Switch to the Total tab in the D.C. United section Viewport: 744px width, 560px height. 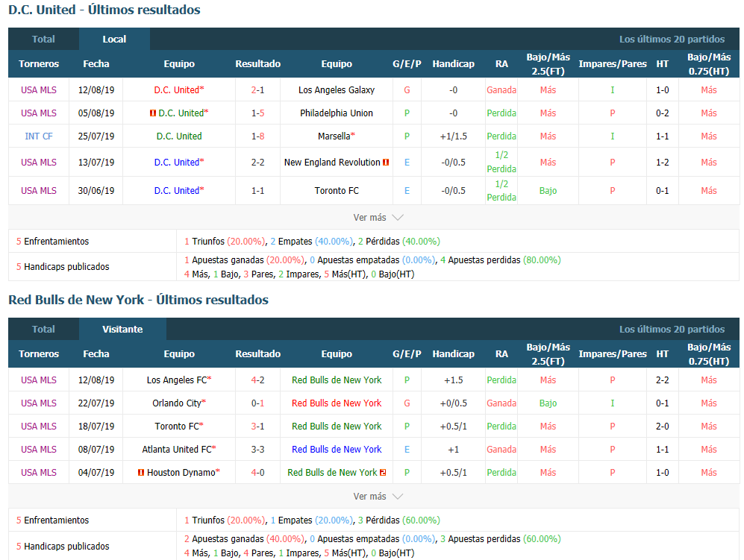(43, 40)
